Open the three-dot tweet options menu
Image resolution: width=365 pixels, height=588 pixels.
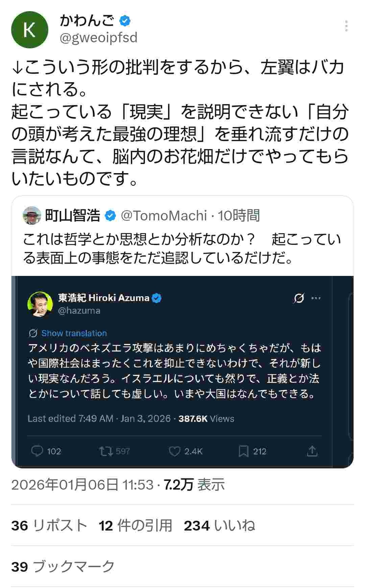coord(346,26)
